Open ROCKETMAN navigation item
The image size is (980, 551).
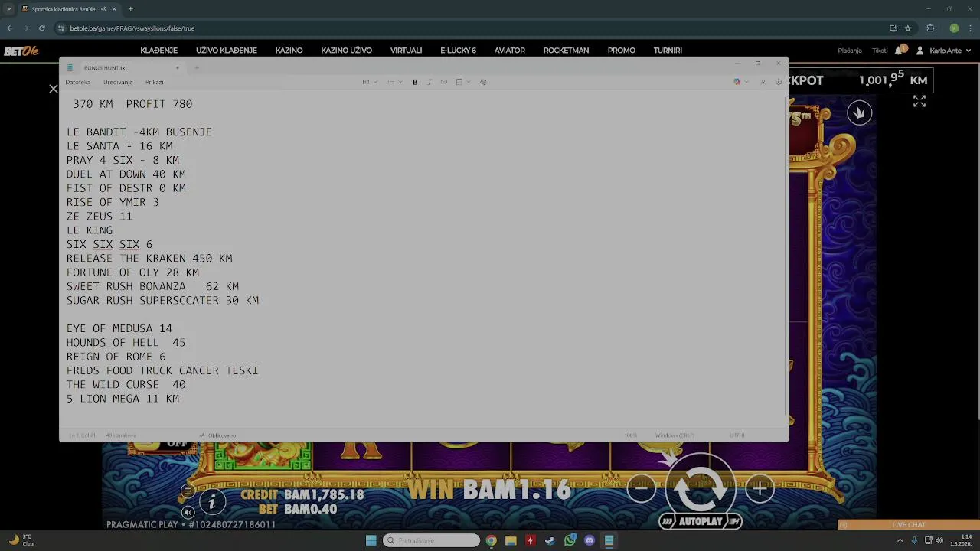[x=566, y=51]
